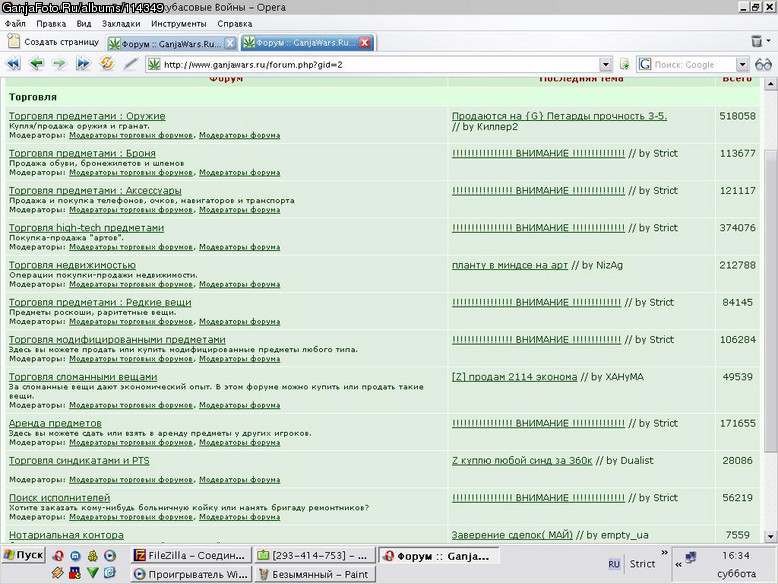The width and height of the screenshot is (778, 584).
Task: Go forward with the green right arrow
Action: pyautogui.click(x=60, y=64)
